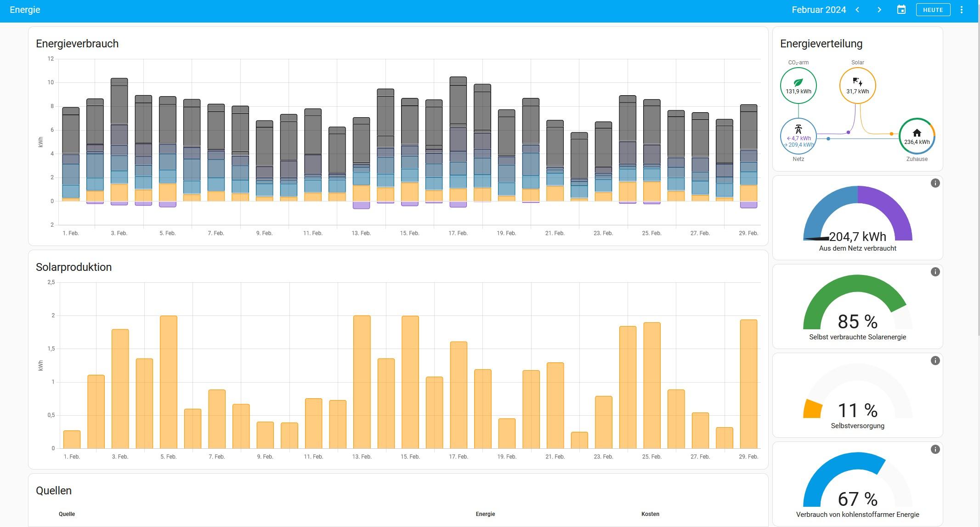Screen dimensions: 980x527
Task: Open the three-dot overflow menu
Action: point(962,10)
